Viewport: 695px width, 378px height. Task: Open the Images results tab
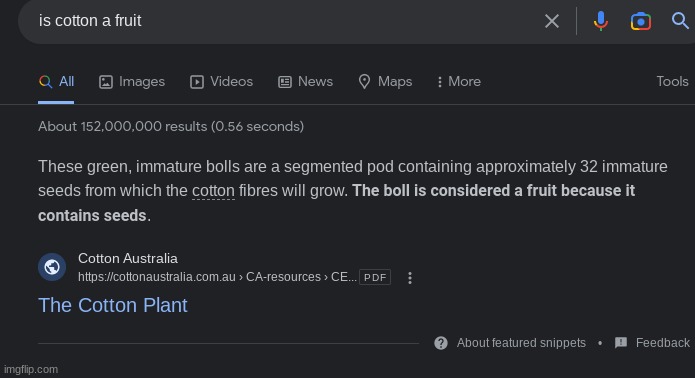coord(132,82)
